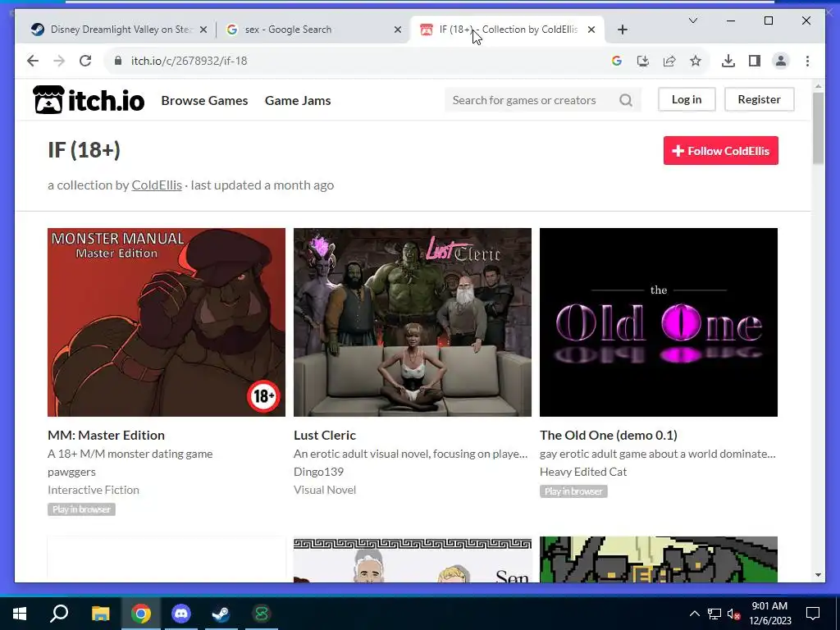Open File Explorer from the taskbar
840x630 pixels.
point(100,614)
